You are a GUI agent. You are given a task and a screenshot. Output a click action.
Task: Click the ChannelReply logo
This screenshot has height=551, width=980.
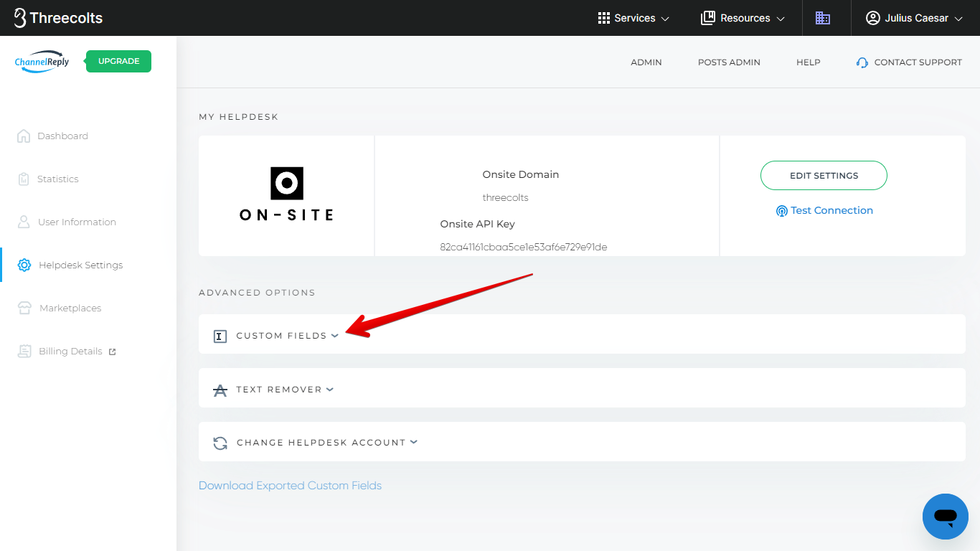point(42,62)
